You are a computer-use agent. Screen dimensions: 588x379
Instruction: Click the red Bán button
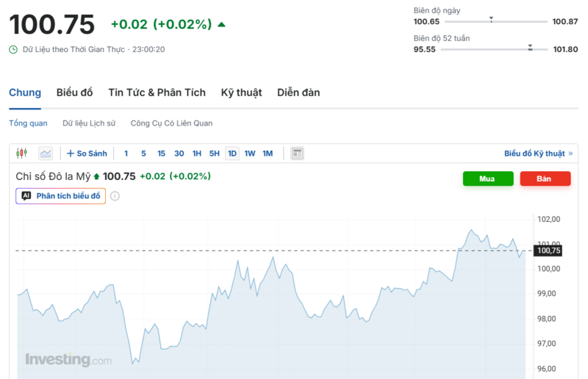point(545,178)
